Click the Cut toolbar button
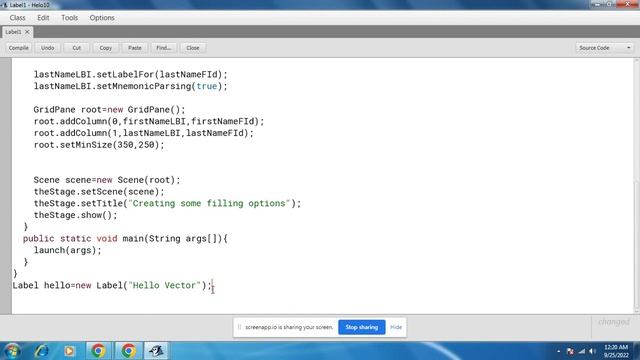The width and height of the screenshot is (640, 360). 77,48
